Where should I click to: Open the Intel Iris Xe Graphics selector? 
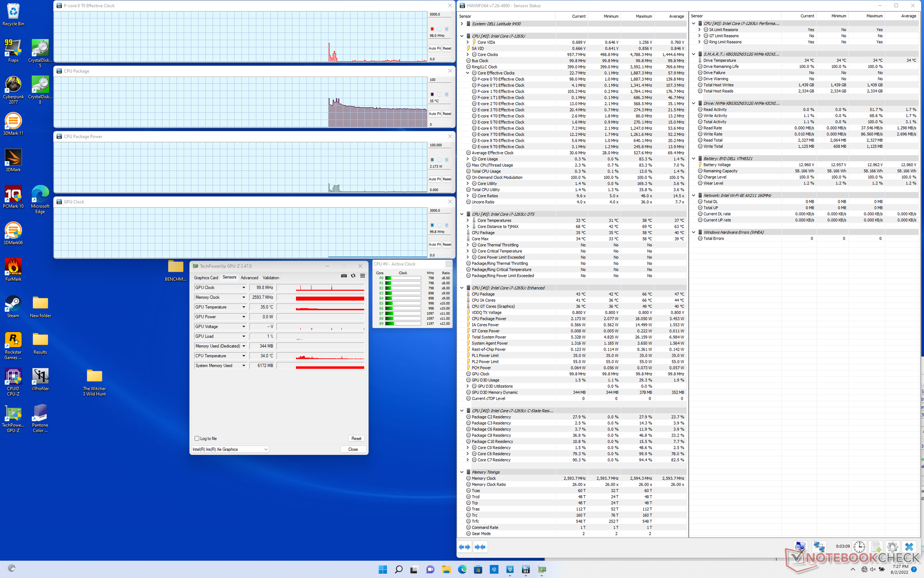(230, 449)
